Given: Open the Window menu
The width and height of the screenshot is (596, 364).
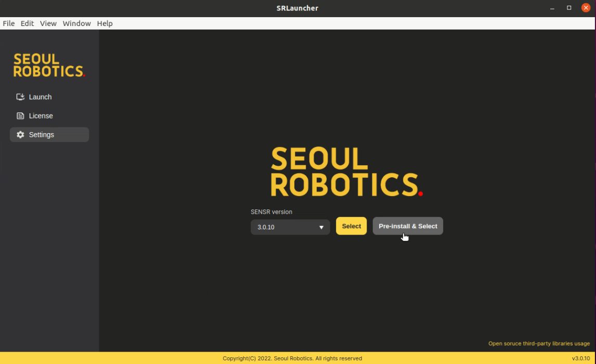Looking at the screenshot, I should click(x=76, y=23).
